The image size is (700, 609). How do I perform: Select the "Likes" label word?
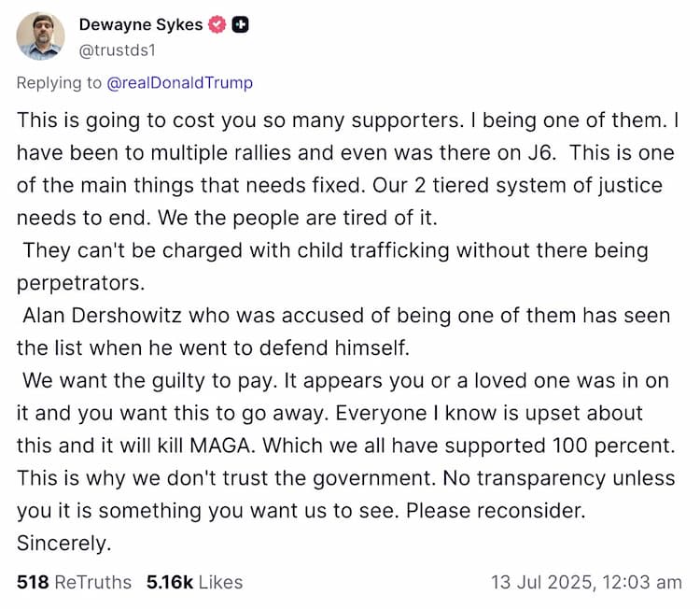click(x=220, y=582)
